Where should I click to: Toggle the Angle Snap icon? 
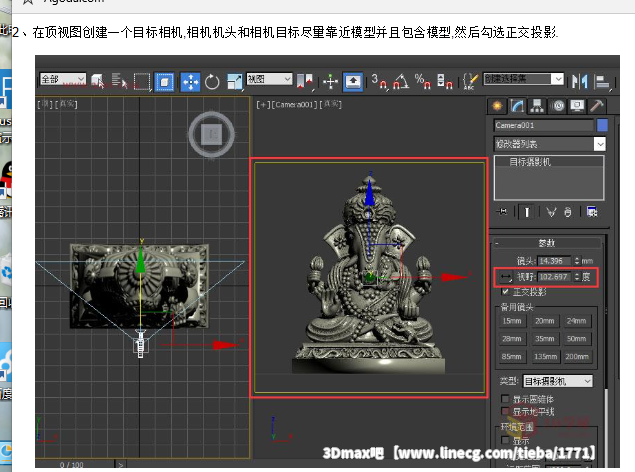(401, 81)
